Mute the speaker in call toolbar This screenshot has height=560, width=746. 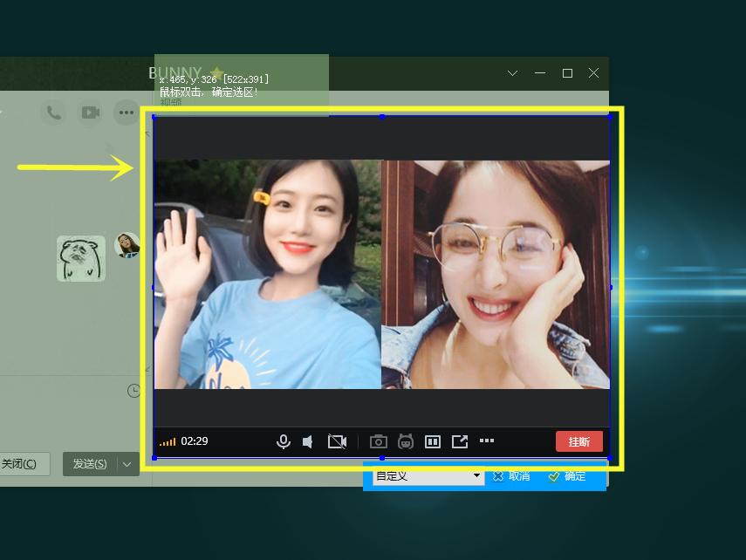(x=308, y=442)
